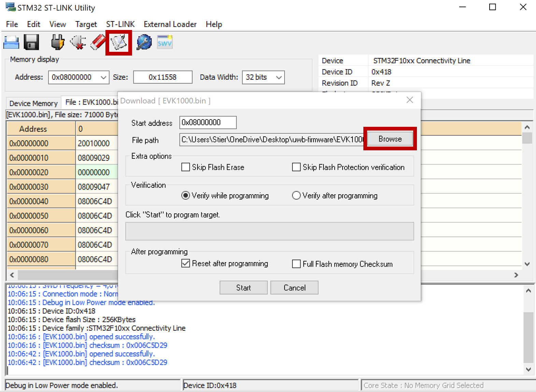This screenshot has width=536, height=392.
Task: Expand the Address combo box
Action: pos(103,77)
